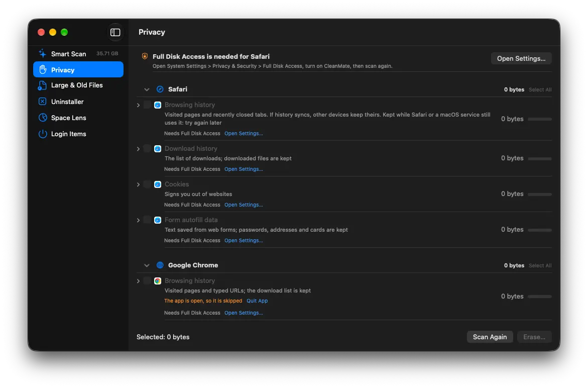Click the Selected: 0 bytes label
The image size is (588, 388).
[163, 337]
